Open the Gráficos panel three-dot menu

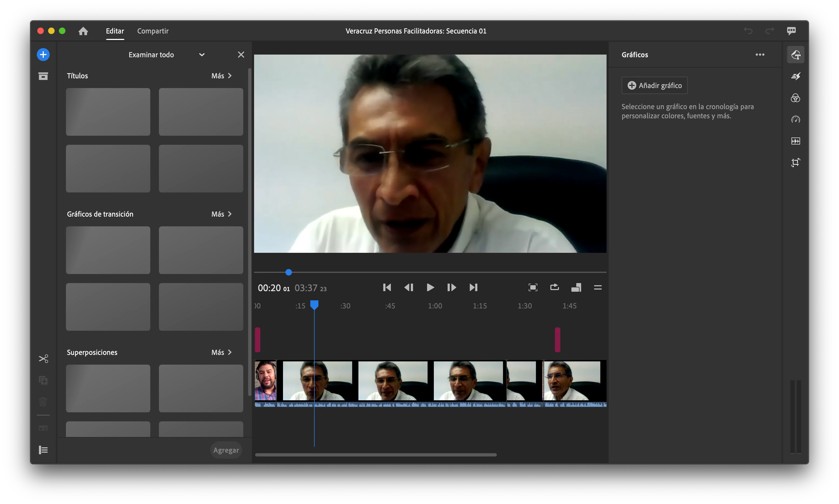[760, 55]
